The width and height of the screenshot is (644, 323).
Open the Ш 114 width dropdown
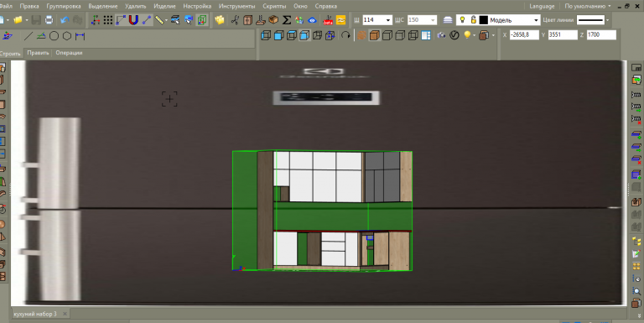pos(388,20)
